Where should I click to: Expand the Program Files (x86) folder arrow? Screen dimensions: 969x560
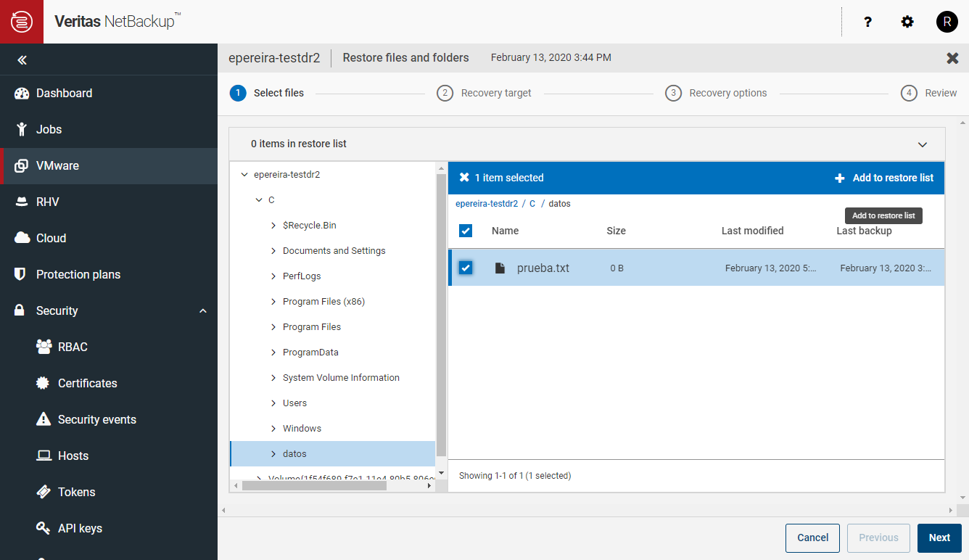(x=273, y=302)
